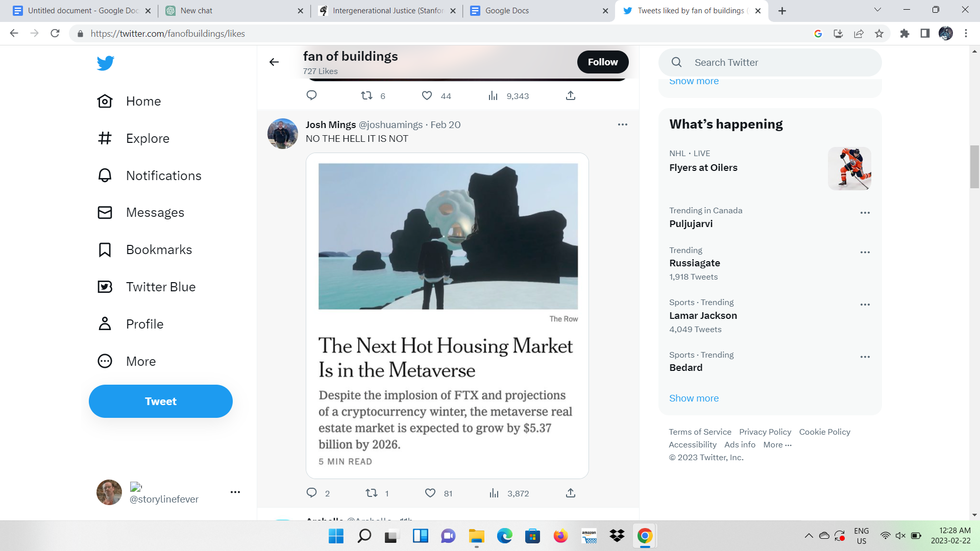Click the blue Tweet button
Image resolution: width=980 pixels, height=551 pixels.
[161, 402]
